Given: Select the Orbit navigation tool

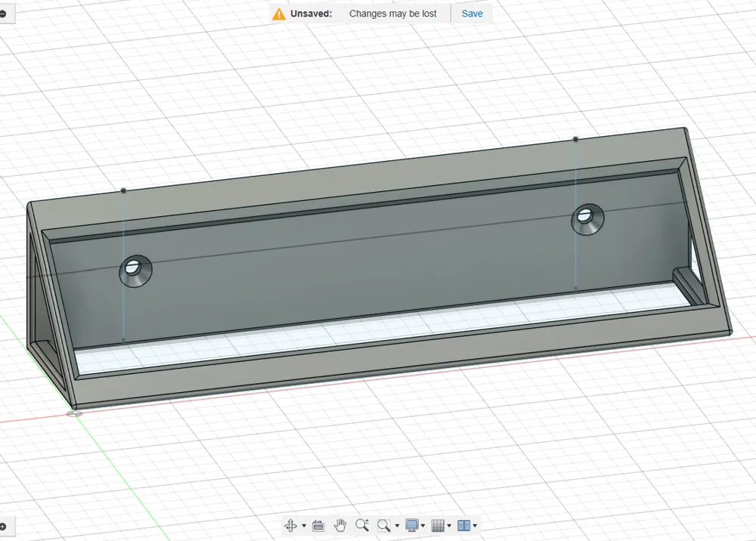Looking at the screenshot, I should click(x=291, y=525).
